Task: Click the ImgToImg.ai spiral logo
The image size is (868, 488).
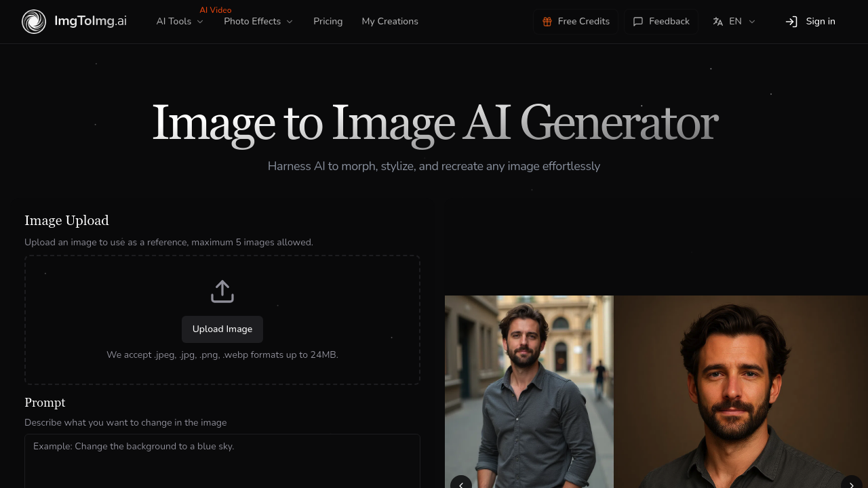Action: coord(33,21)
